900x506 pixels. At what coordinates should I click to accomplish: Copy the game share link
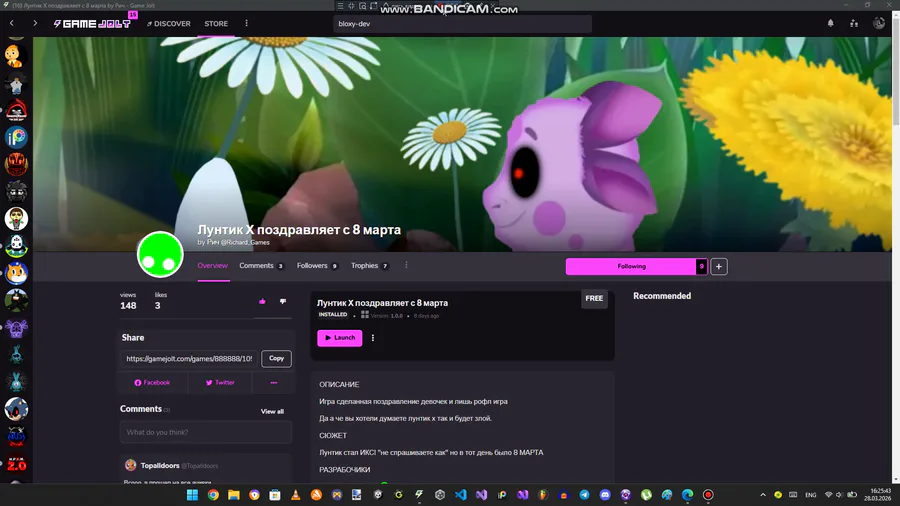click(277, 359)
